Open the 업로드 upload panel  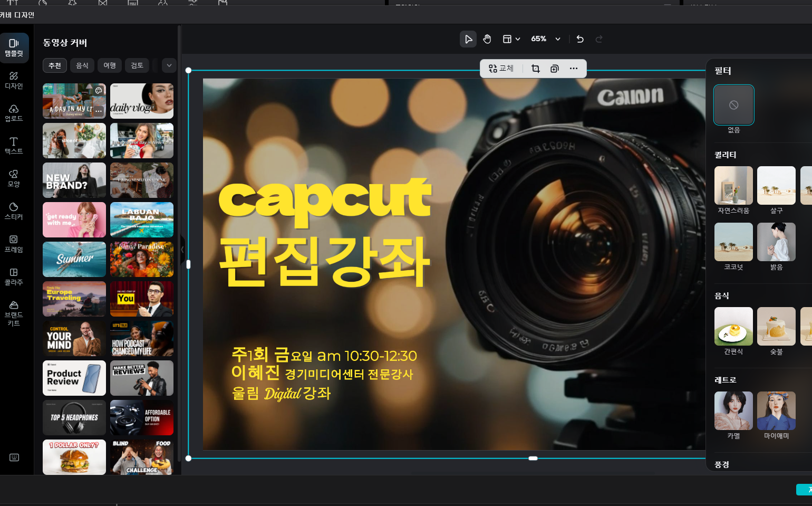[14, 112]
